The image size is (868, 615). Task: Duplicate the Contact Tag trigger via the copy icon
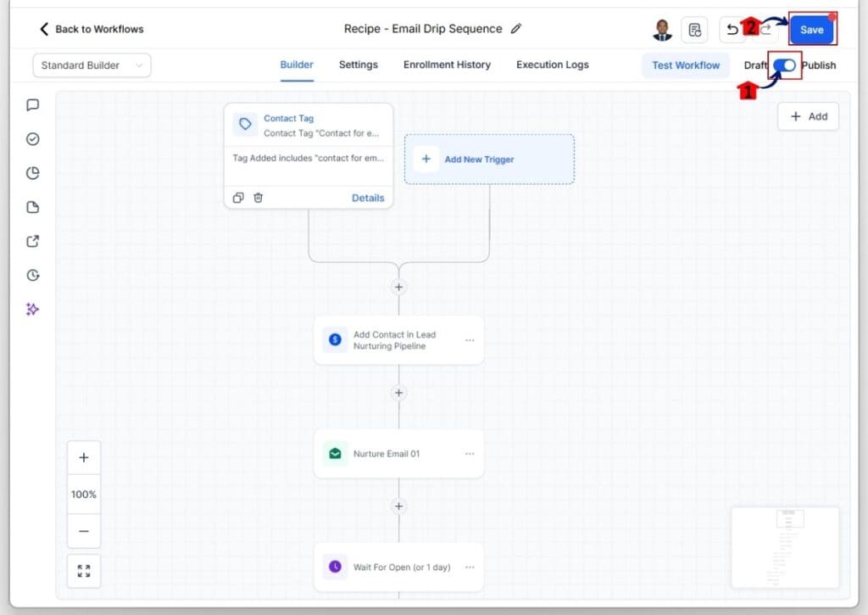tap(238, 197)
